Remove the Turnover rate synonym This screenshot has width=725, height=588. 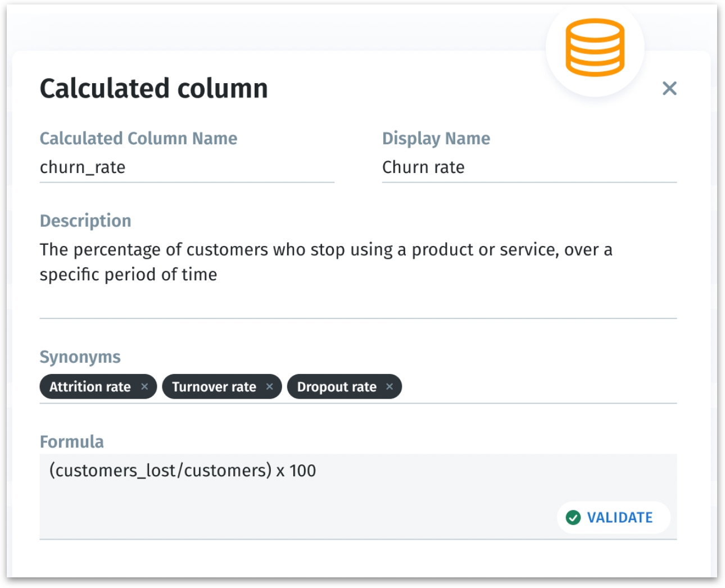[x=269, y=386]
